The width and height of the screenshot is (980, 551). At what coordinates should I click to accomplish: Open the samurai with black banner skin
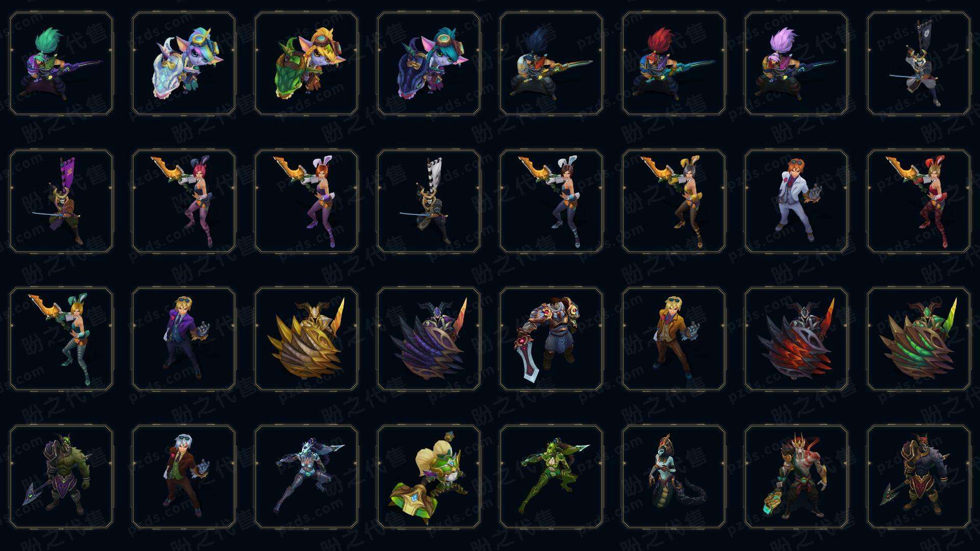tap(919, 64)
